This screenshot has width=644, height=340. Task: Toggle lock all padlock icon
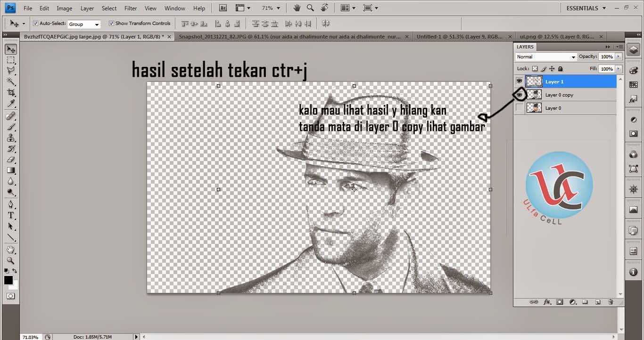pos(559,69)
